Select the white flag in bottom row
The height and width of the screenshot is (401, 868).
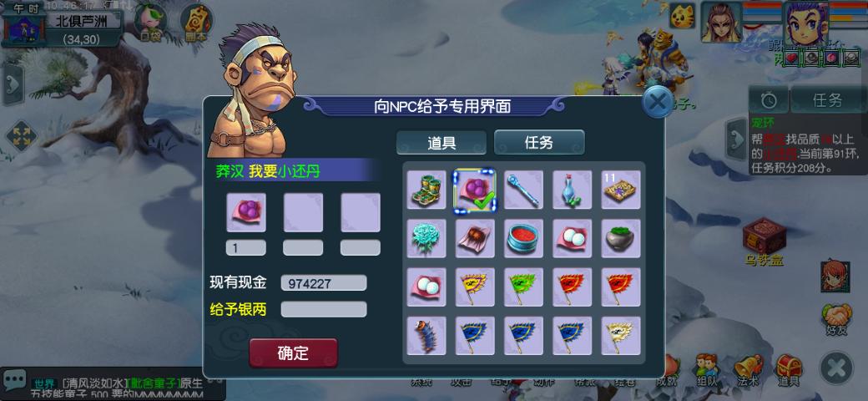coord(621,336)
